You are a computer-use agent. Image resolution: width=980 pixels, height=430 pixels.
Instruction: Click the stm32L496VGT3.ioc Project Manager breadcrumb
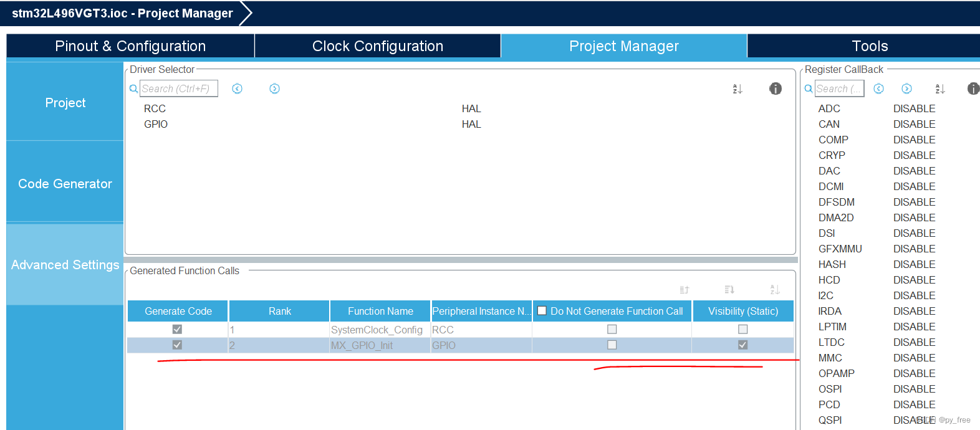pyautogui.click(x=122, y=13)
